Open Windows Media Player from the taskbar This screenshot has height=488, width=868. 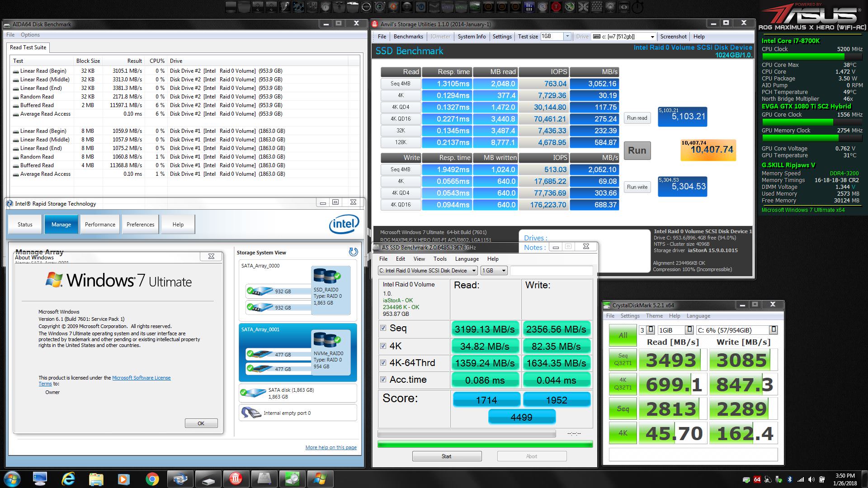click(124, 479)
